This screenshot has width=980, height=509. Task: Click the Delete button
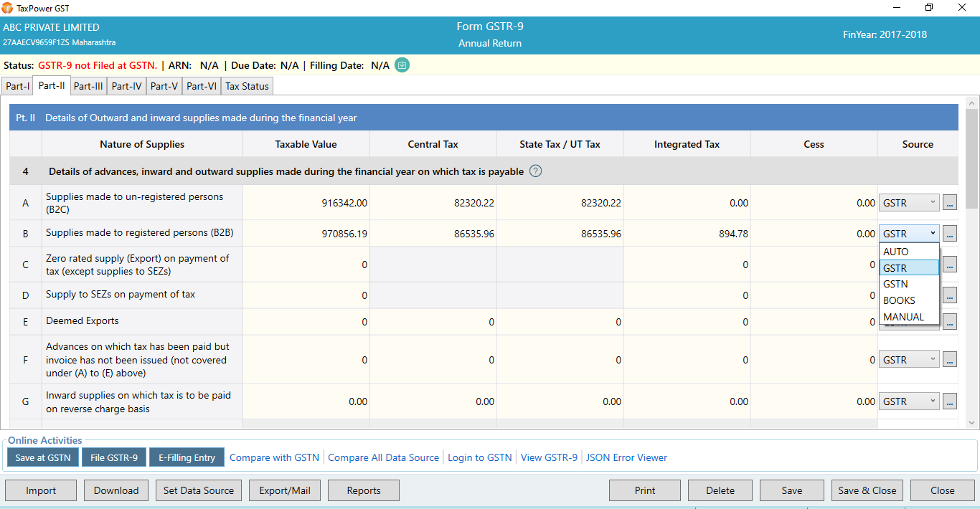720,490
